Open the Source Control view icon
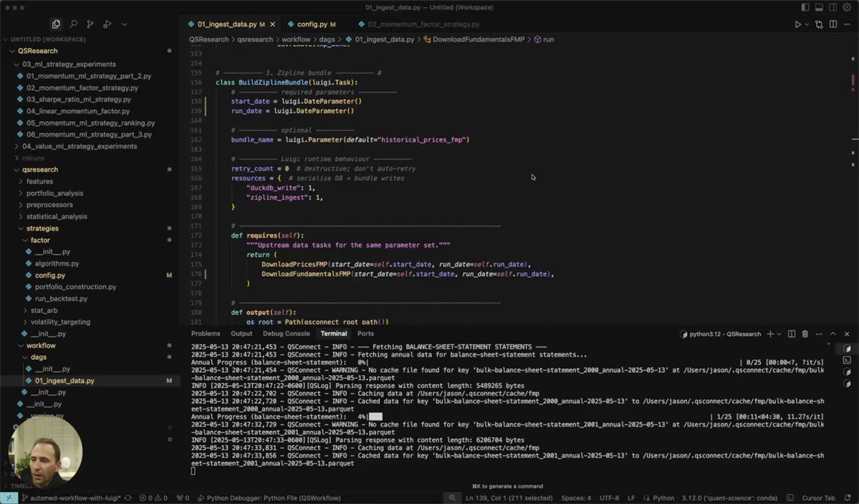 [90, 24]
